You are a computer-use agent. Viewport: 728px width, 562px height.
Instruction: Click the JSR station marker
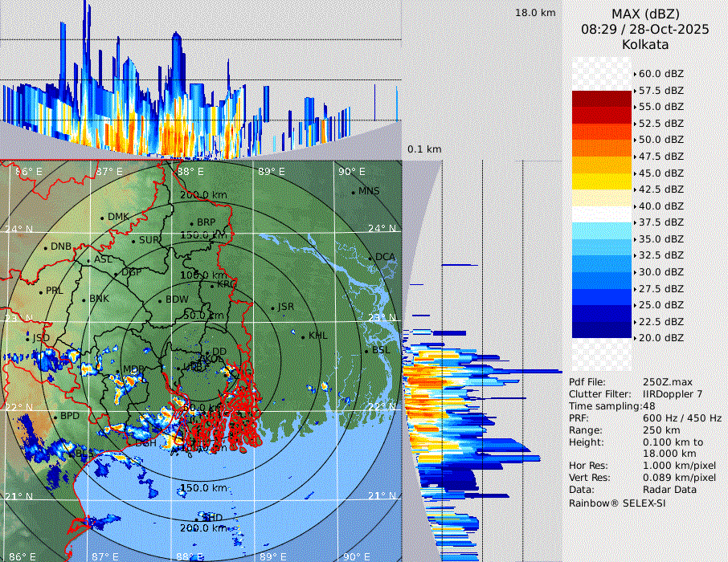[x=272, y=308]
